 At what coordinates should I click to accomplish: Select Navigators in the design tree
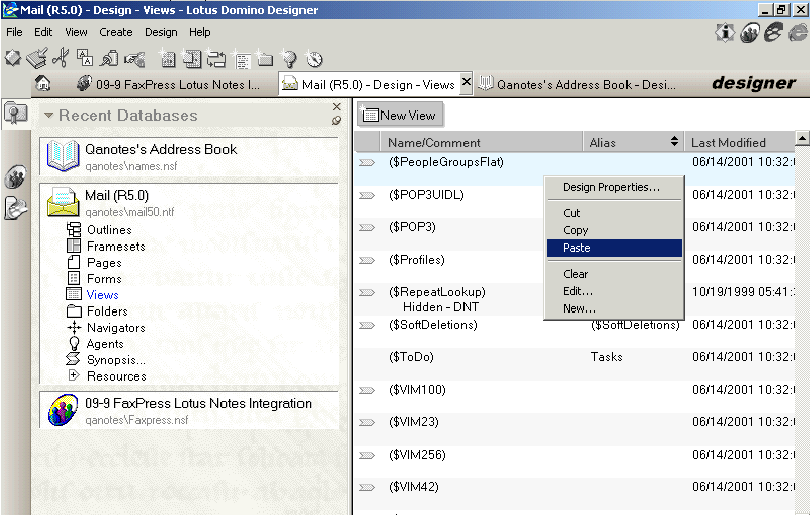tap(116, 327)
